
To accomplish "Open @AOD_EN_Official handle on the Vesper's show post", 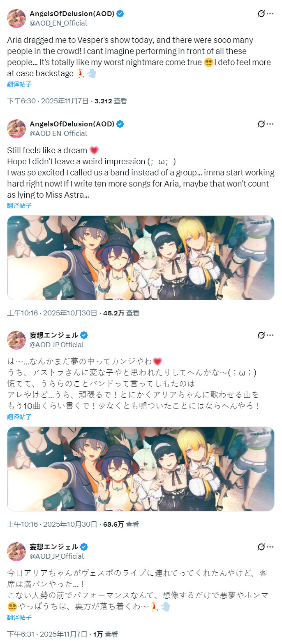I will (x=58, y=23).
